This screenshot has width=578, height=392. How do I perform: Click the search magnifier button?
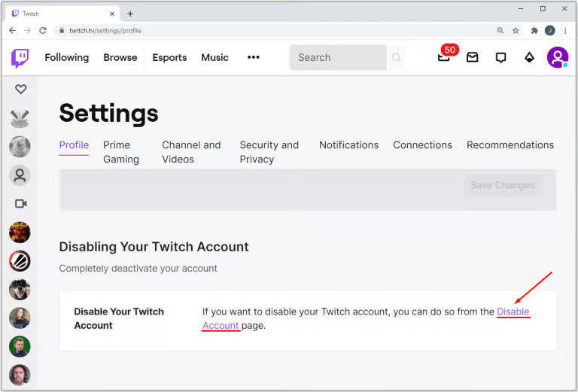click(x=397, y=57)
